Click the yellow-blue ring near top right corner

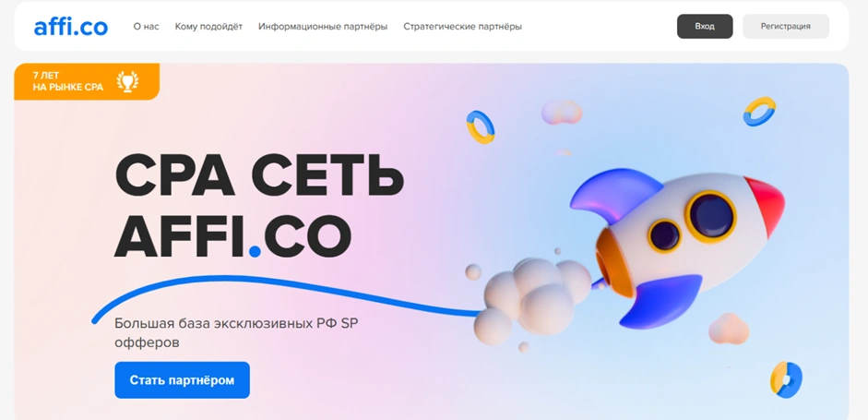pyautogui.click(x=759, y=112)
